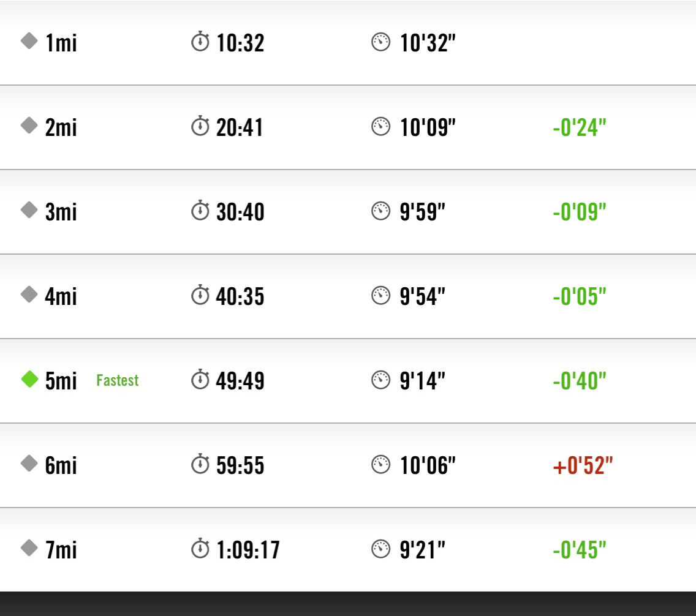Image resolution: width=696 pixels, height=616 pixels.
Task: Click the pace gauge icon beside 10'32"
Action: tap(380, 42)
